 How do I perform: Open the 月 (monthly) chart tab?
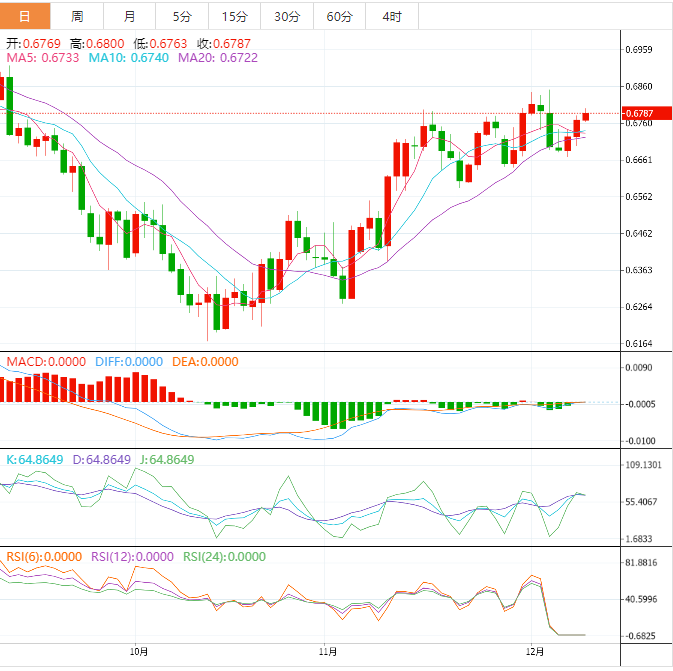point(129,16)
